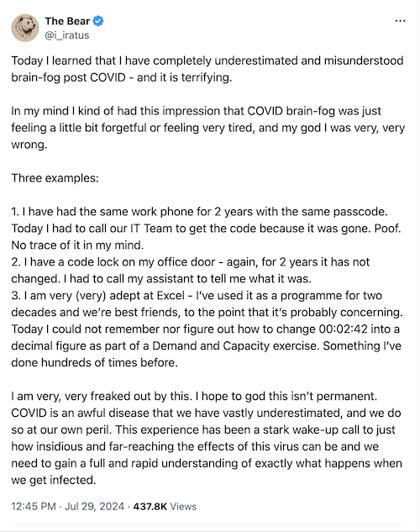The width and height of the screenshot is (420, 532).
Task: Click "The Bear" display name
Action: pos(67,21)
